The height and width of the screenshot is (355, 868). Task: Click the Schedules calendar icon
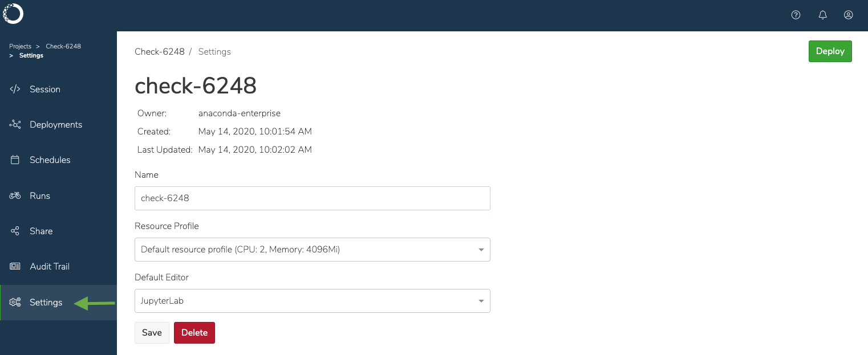15,160
